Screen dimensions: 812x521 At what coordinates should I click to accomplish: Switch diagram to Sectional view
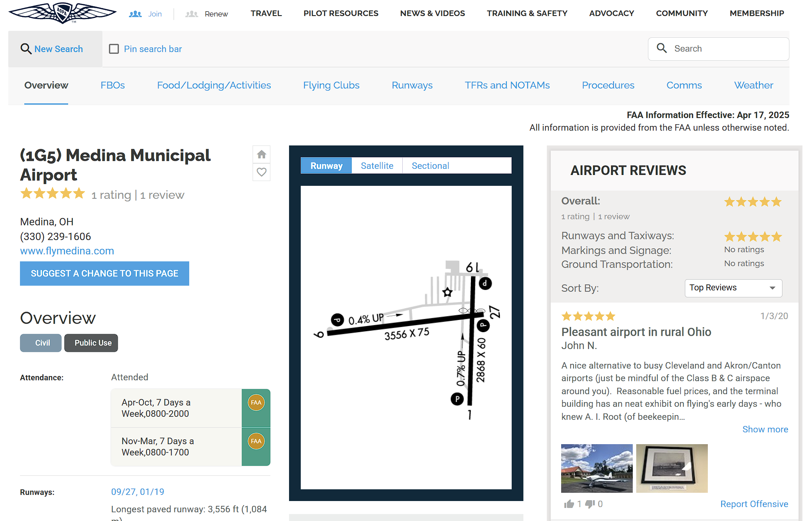click(x=430, y=166)
